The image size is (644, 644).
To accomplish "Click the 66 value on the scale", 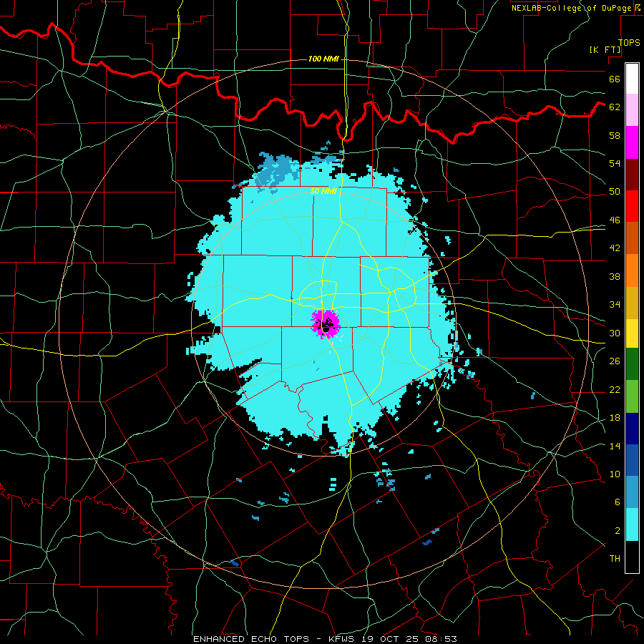I will (x=615, y=79).
